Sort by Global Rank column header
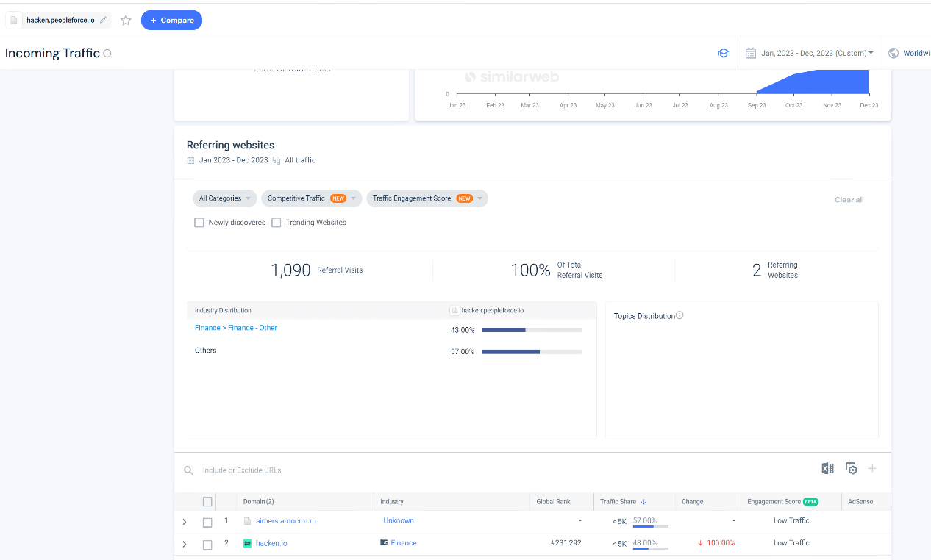Image resolution: width=931 pixels, height=560 pixels. 554,502
